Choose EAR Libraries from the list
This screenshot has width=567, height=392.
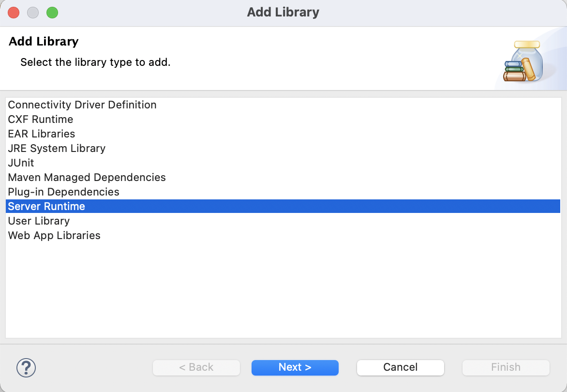pos(283,134)
